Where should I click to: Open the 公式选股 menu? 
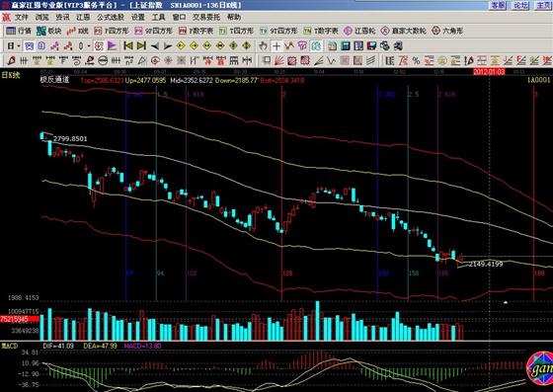(111, 17)
